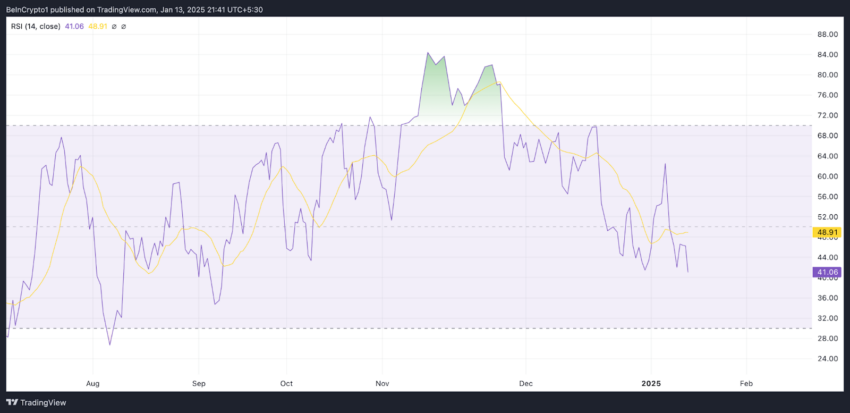The height and width of the screenshot is (413, 850).
Task: Click the 24.00 level on RSI scale
Action: (x=828, y=358)
